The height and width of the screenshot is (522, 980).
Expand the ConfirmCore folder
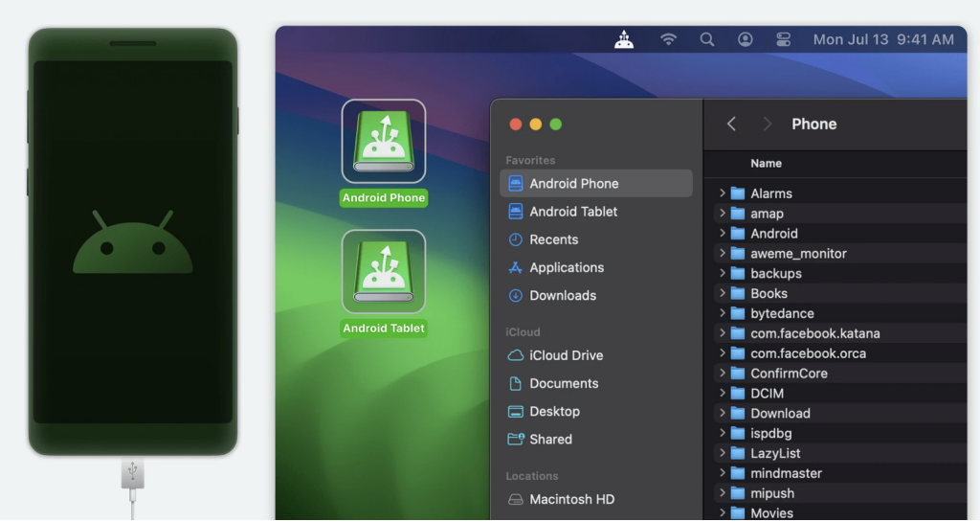(722, 374)
